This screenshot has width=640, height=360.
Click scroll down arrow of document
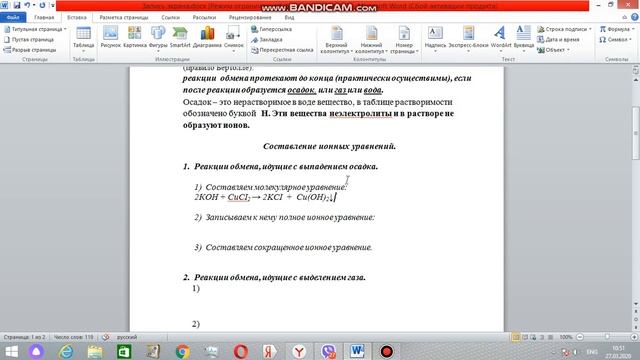636,304
